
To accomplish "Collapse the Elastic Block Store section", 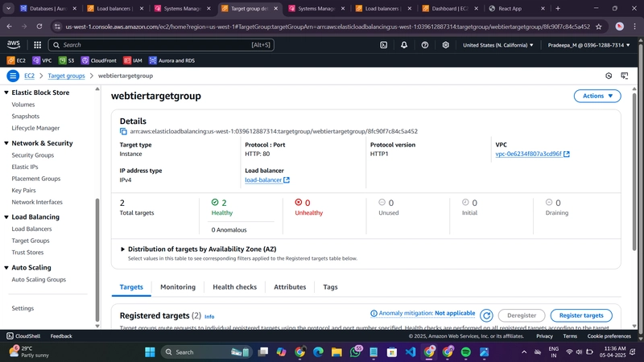I will click(6, 93).
